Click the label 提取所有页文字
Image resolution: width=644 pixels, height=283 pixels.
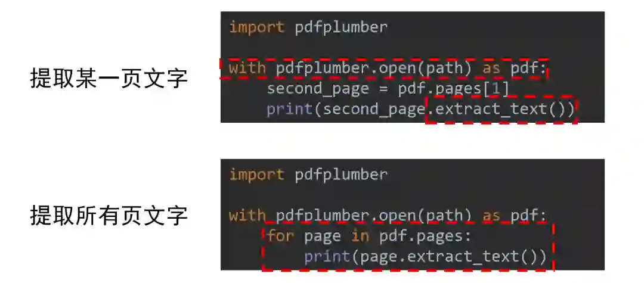(x=109, y=215)
